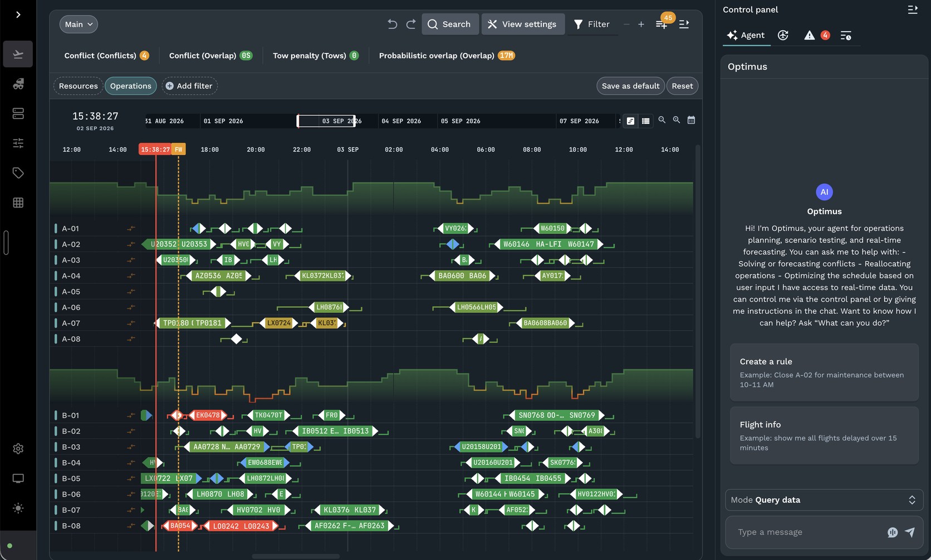Toggle the Resources filter chip
Screen dimensions: 931x560
[x=79, y=86]
